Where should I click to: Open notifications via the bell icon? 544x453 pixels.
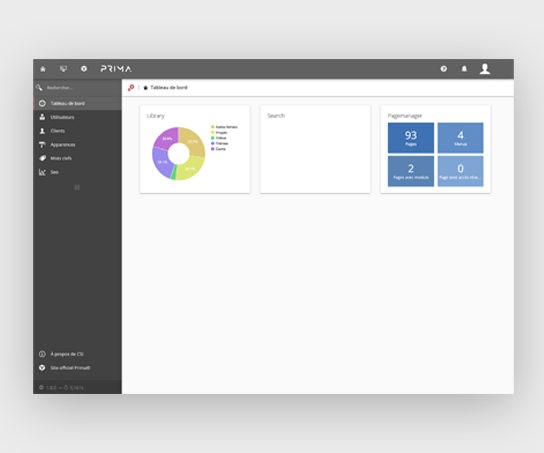point(464,69)
